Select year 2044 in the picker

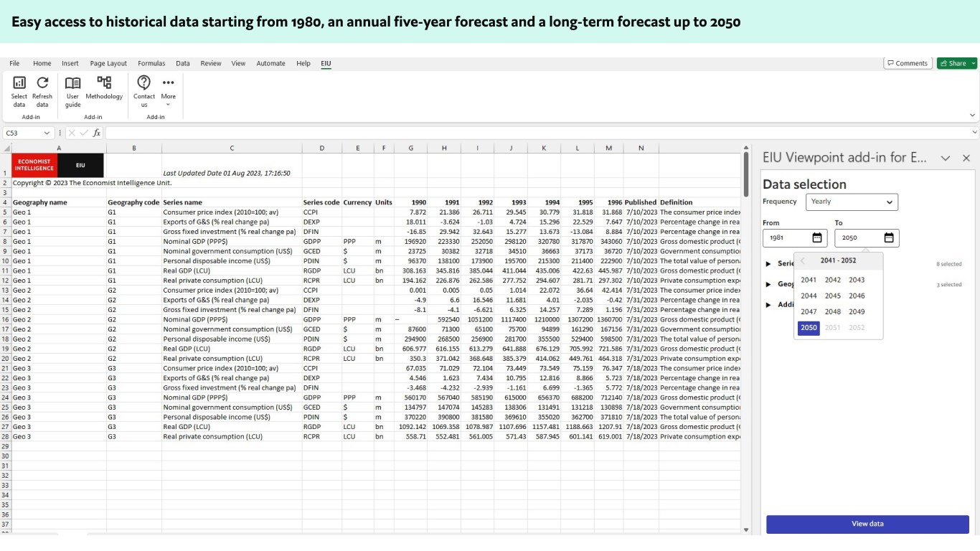tap(809, 296)
